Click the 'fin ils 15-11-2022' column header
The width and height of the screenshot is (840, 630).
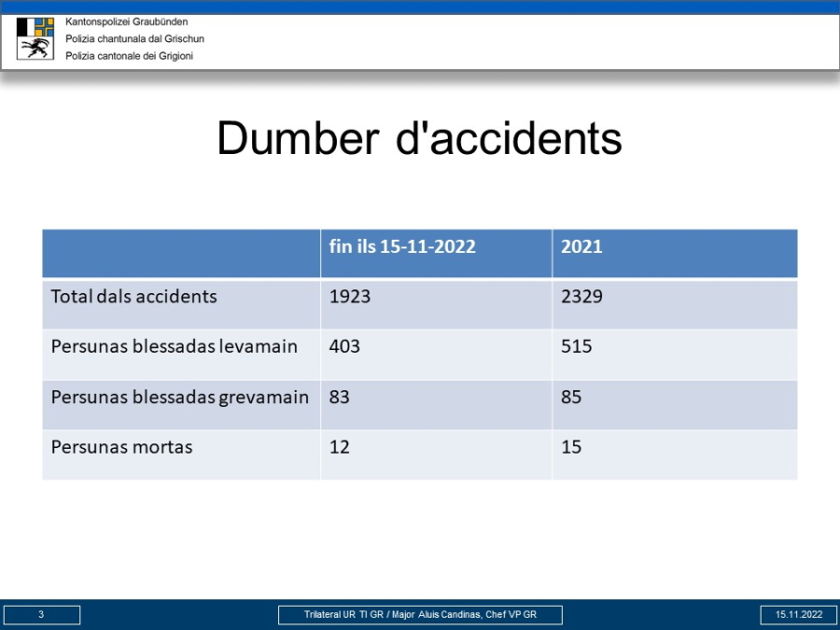(x=402, y=246)
